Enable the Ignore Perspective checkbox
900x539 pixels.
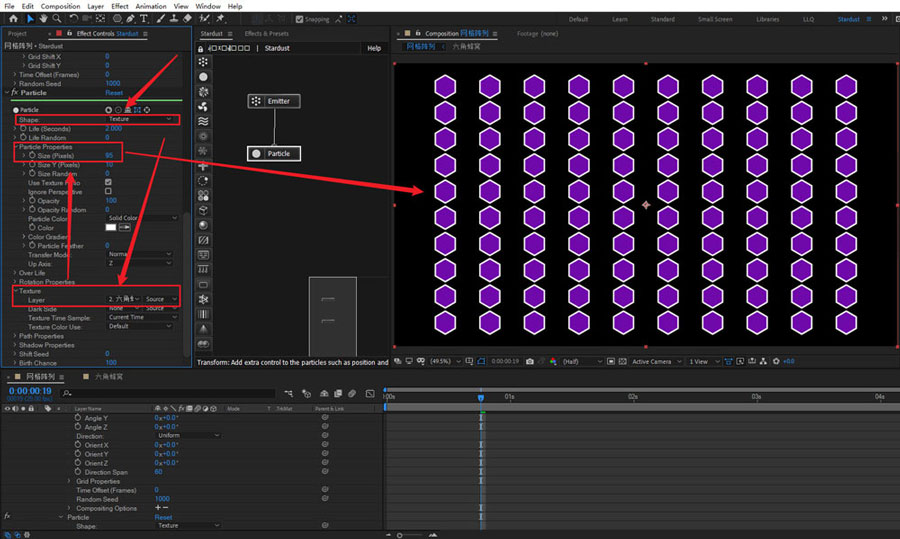[x=108, y=191]
